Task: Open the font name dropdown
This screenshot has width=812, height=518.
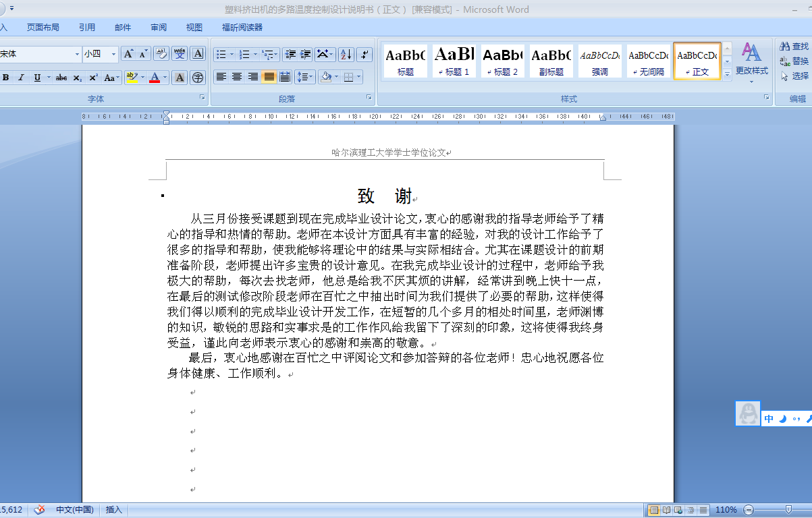Action: pyautogui.click(x=78, y=53)
